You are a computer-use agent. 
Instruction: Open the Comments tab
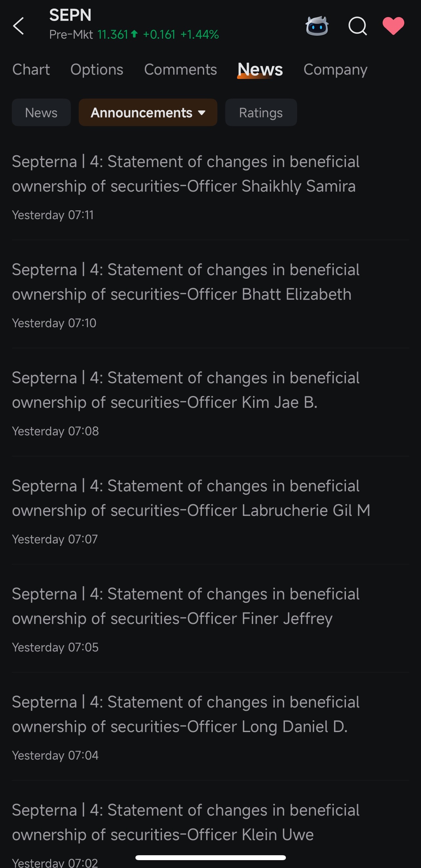pyautogui.click(x=180, y=69)
